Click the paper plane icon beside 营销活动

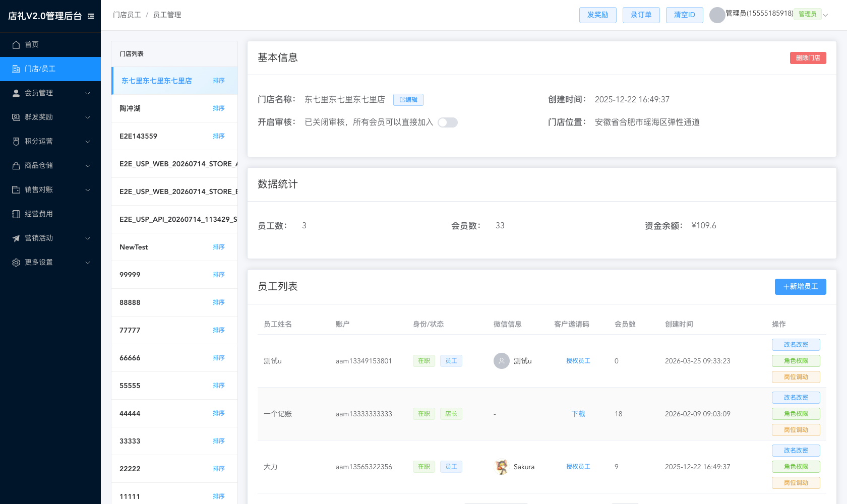16,238
